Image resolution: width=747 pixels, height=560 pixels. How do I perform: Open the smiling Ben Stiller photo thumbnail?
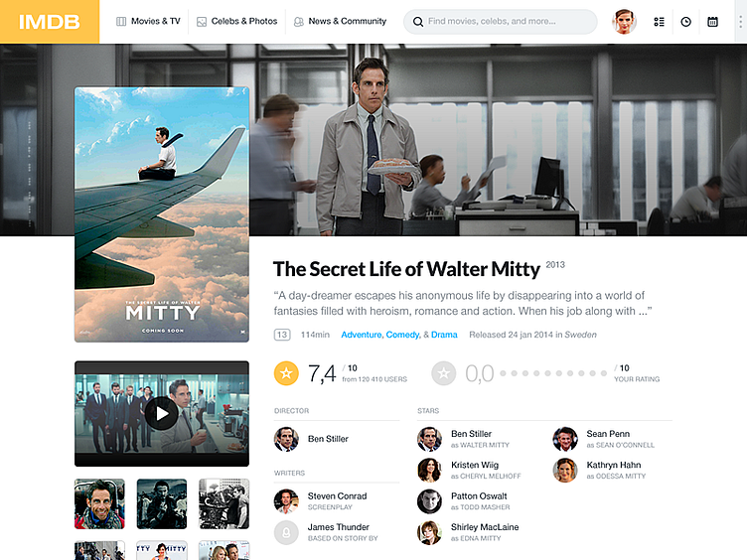point(99,503)
